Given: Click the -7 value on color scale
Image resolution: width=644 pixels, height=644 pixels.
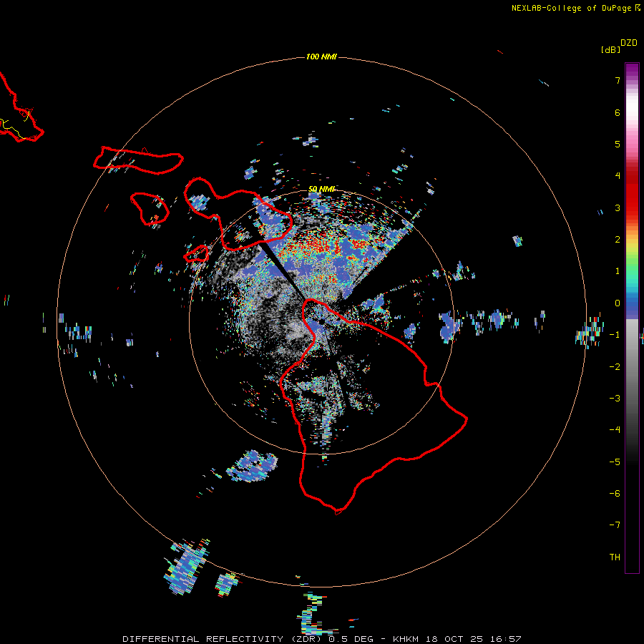Looking at the screenshot, I should (615, 525).
